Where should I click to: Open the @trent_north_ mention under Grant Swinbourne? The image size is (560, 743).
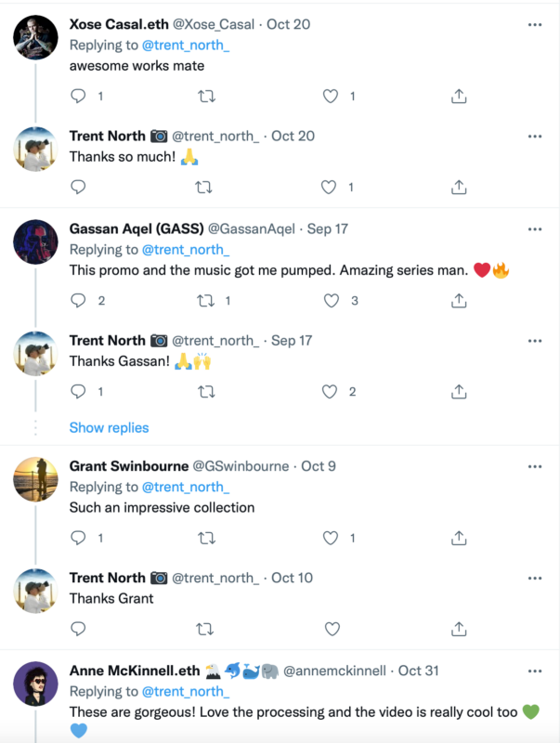185,487
